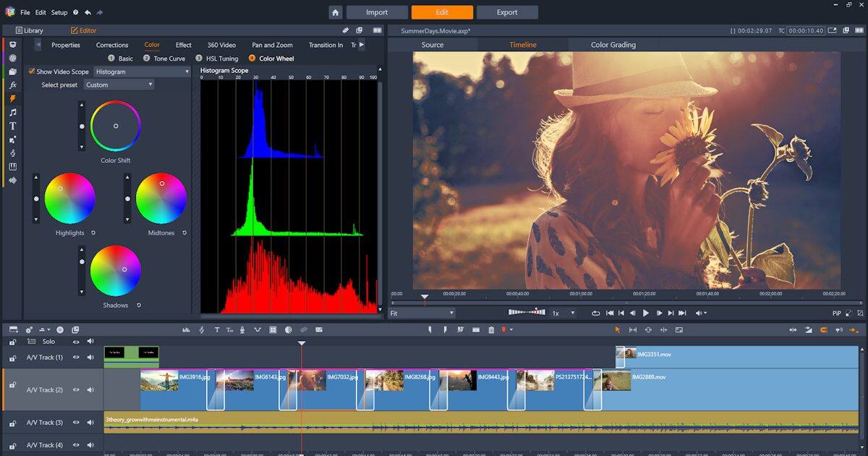
Task: Add a marker using the orange flag icon
Action: pos(503,329)
